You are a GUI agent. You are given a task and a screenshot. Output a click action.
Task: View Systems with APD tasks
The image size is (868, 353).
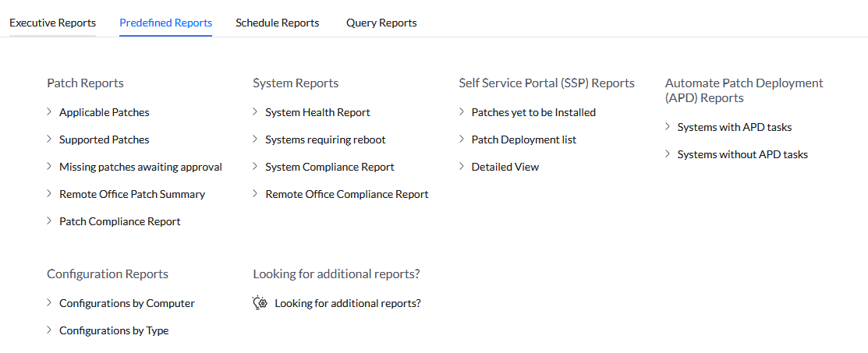click(735, 127)
